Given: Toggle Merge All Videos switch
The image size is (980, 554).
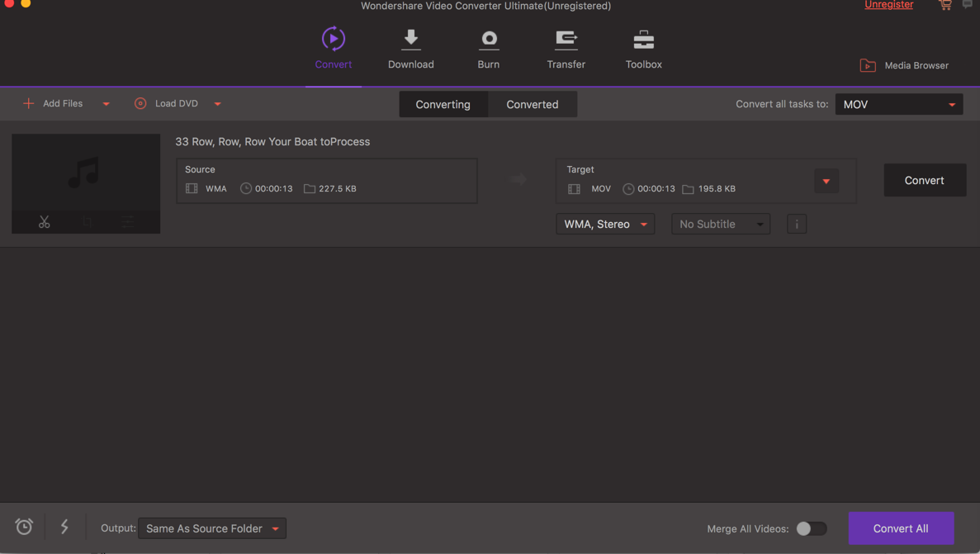Looking at the screenshot, I should [x=812, y=528].
